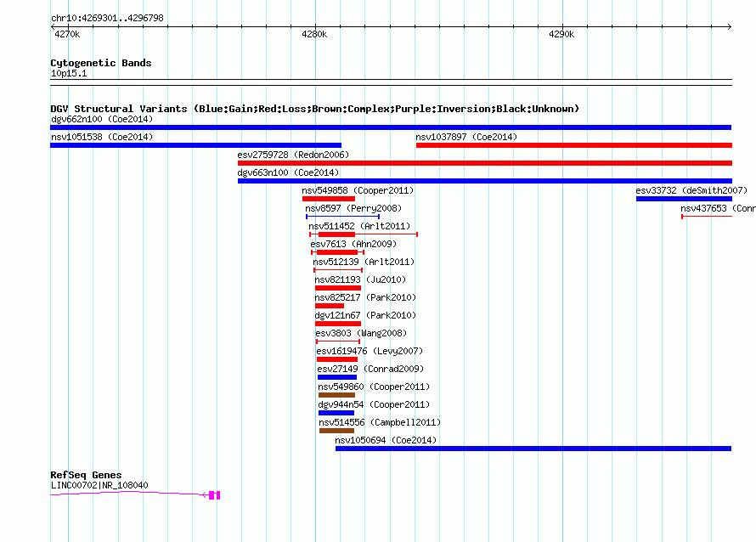Open the nsv1050694 (Coe2014) label
Screen dimensions: 756x542
point(386,440)
